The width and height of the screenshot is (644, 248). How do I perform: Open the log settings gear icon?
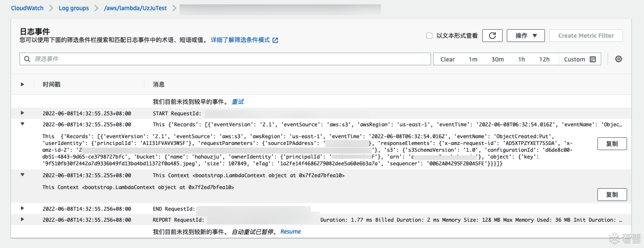click(x=618, y=59)
